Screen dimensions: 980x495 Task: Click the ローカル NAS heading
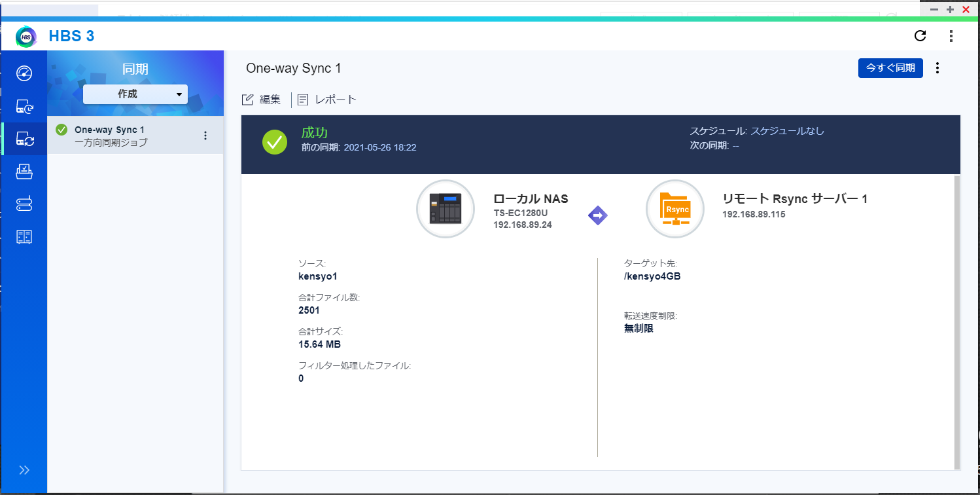[x=531, y=198]
